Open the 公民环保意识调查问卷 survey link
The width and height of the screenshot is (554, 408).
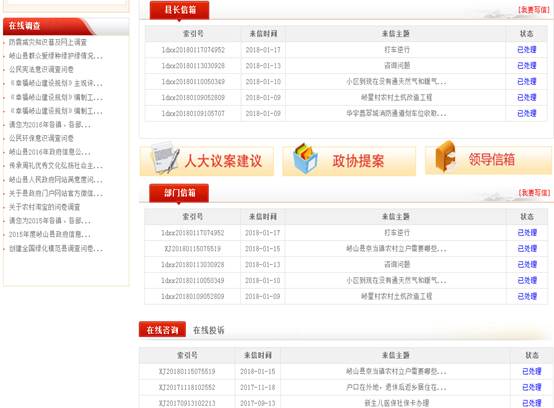(41, 138)
